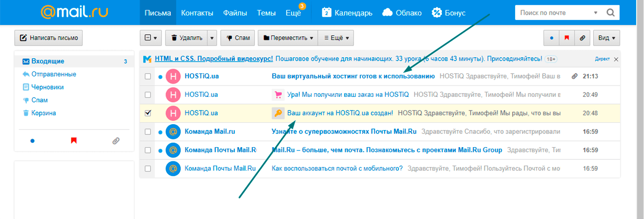Open the Переместить dropdown
The image size is (644, 219).
[x=288, y=37]
